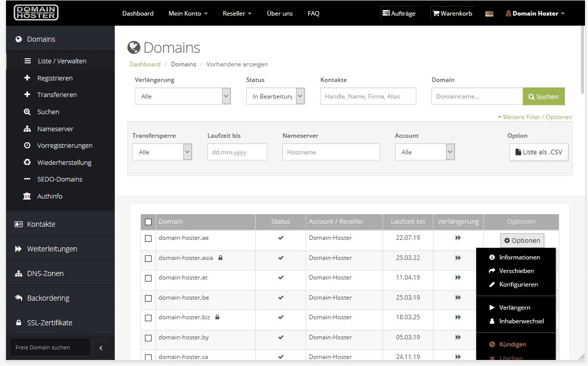Click status checkmark for domain-hoster.be
The width and height of the screenshot is (588, 366).
point(280,298)
